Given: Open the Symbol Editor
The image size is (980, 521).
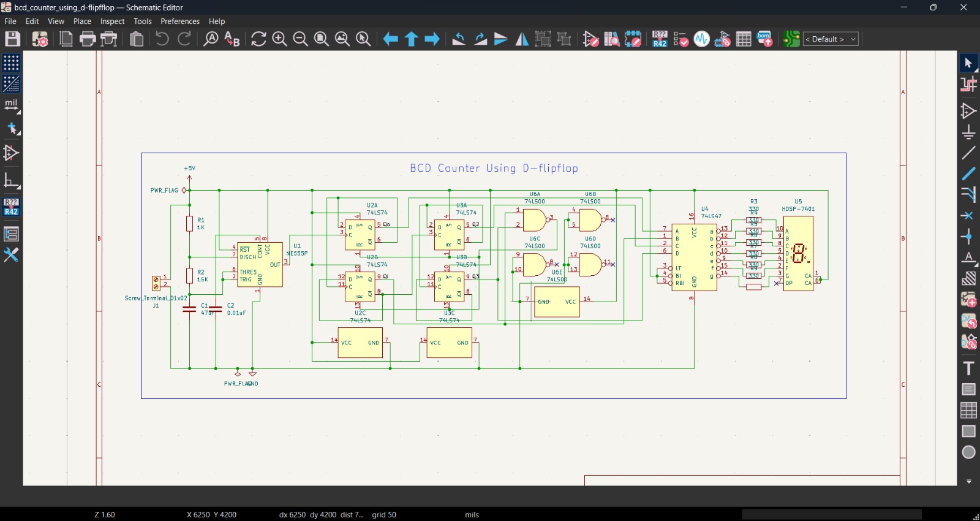Looking at the screenshot, I should click(x=591, y=39).
